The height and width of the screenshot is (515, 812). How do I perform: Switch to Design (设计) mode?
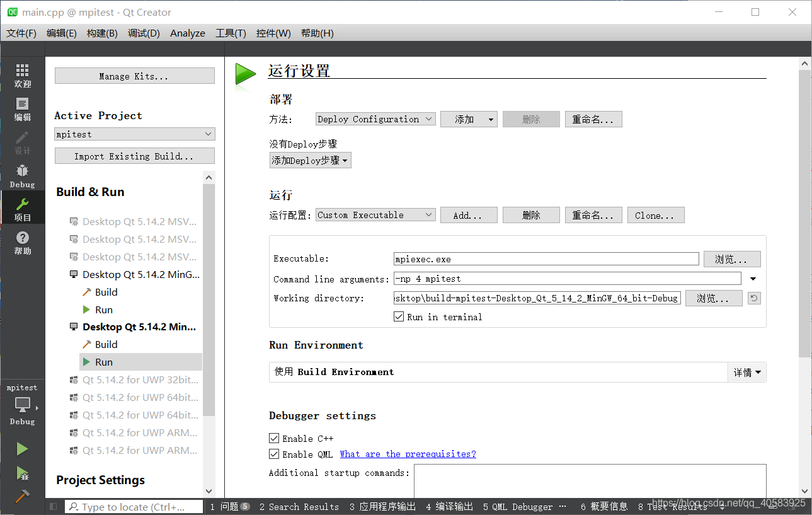pos(22,142)
